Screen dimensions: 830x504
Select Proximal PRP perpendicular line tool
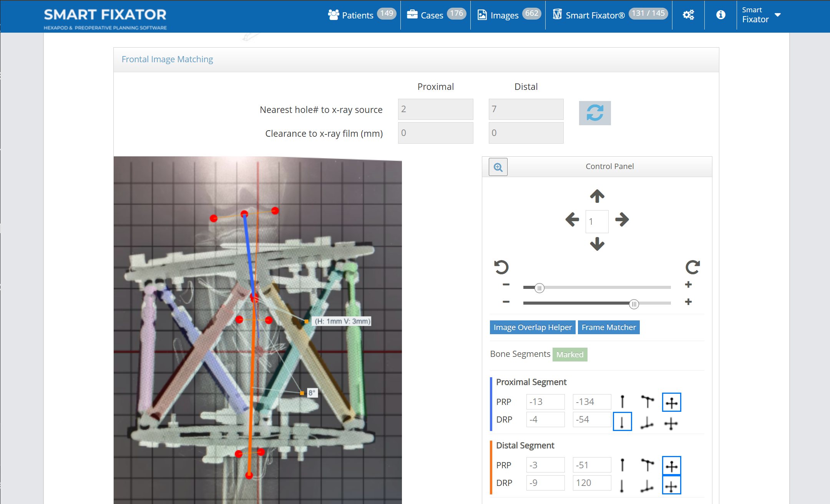coord(647,402)
